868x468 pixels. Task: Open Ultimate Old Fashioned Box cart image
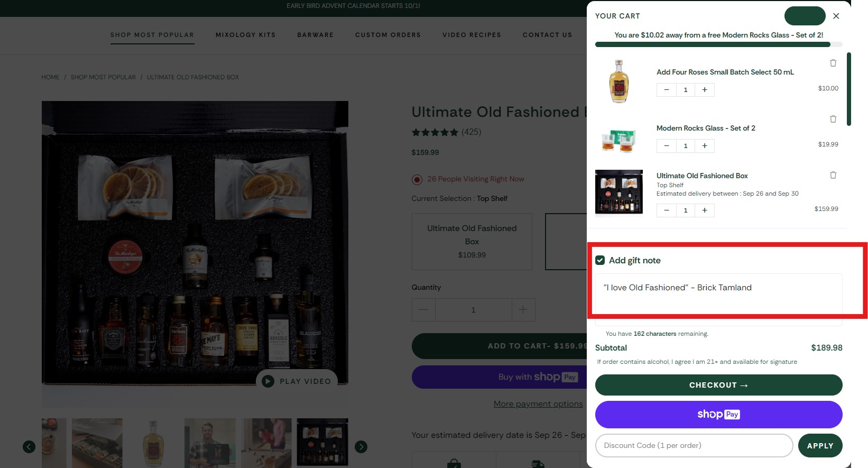(x=619, y=193)
